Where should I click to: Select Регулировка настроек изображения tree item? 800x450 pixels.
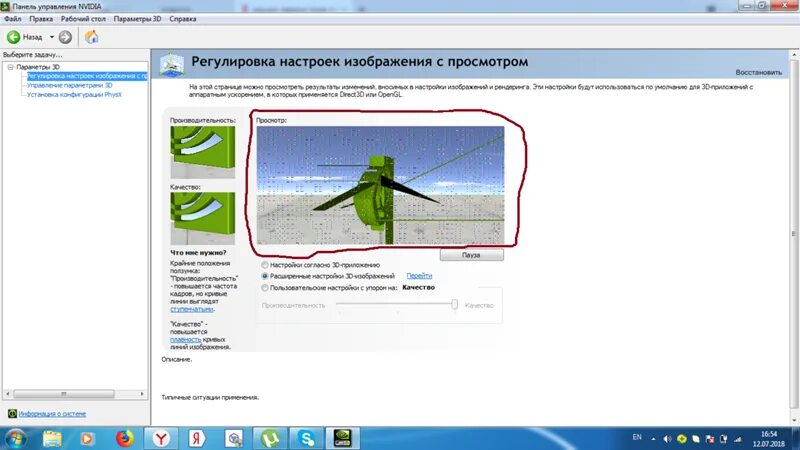coord(87,76)
